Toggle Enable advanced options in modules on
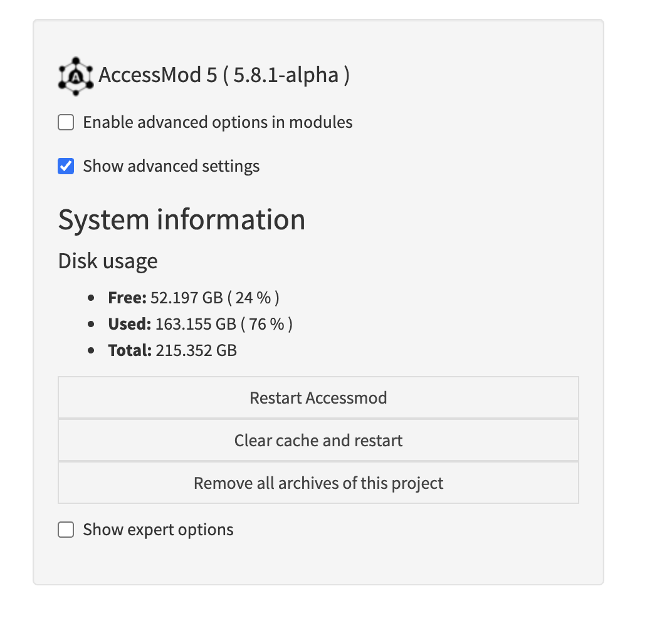Image resolution: width=672 pixels, height=633 pixels. click(66, 122)
